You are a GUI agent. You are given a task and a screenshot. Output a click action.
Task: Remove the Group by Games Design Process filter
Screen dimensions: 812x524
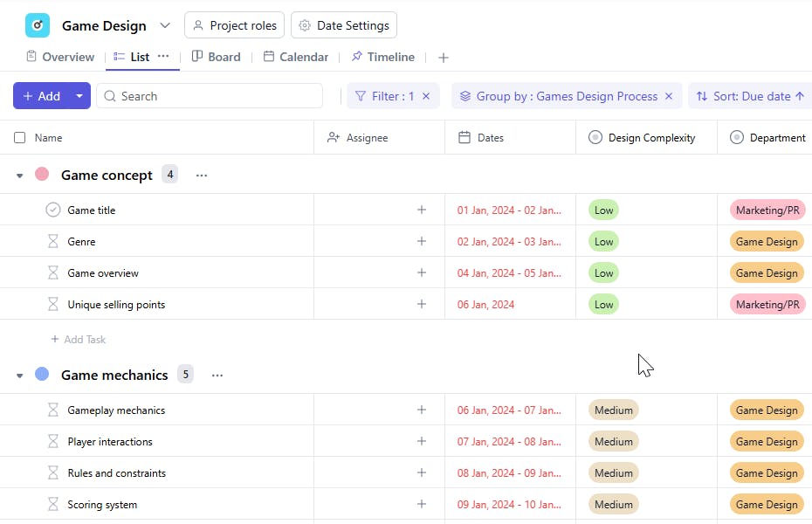(x=669, y=96)
